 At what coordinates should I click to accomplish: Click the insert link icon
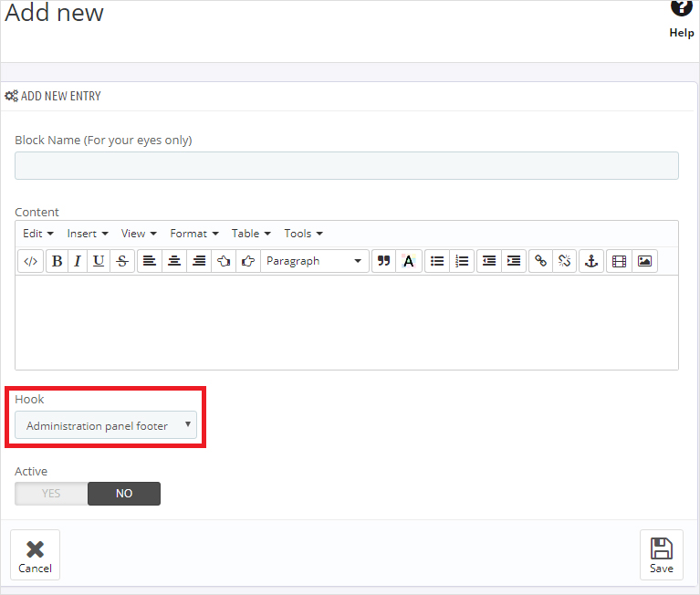pyautogui.click(x=540, y=261)
